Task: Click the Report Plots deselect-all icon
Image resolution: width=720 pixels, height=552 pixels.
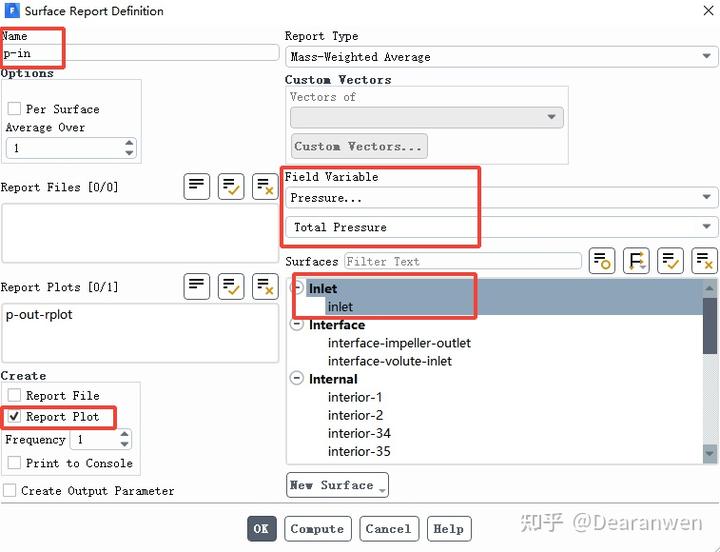Action: pyautogui.click(x=265, y=287)
